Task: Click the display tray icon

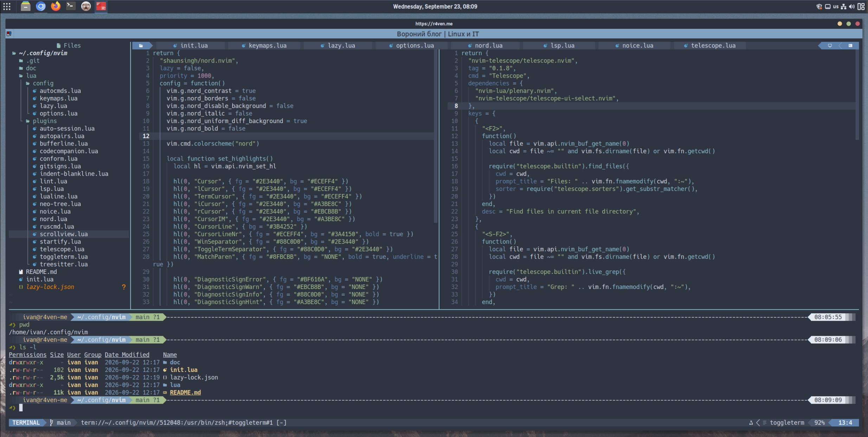Action: [828, 6]
